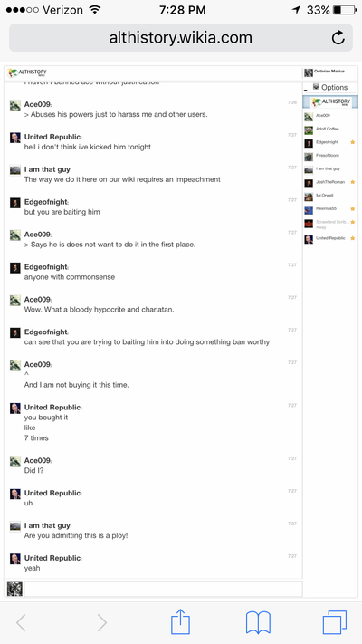Focus the chat message input field
Viewport: 362px width, 644px height.
coord(163,589)
